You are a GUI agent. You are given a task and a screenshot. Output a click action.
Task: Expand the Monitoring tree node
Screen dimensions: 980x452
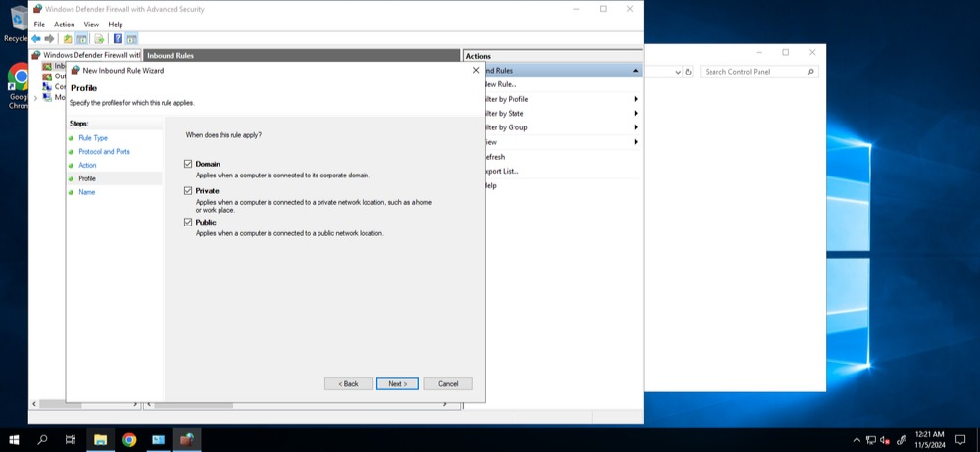point(35,98)
